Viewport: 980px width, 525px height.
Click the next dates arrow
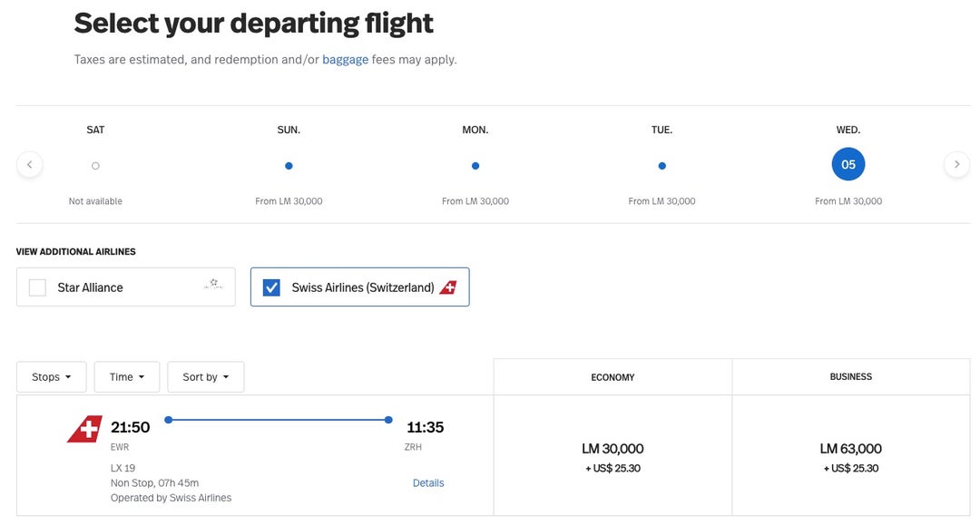tap(956, 165)
